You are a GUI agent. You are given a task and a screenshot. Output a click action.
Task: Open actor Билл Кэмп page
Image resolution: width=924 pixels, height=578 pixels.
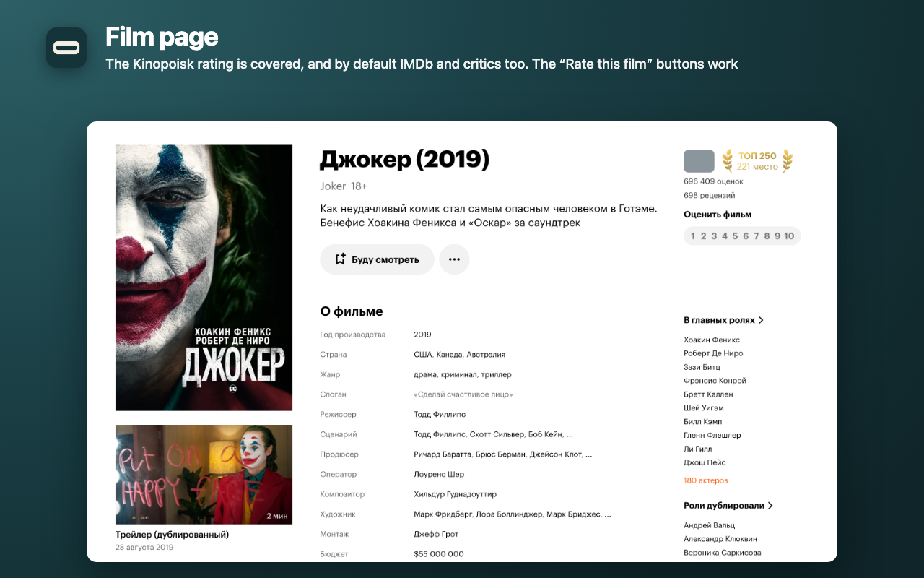pos(703,422)
